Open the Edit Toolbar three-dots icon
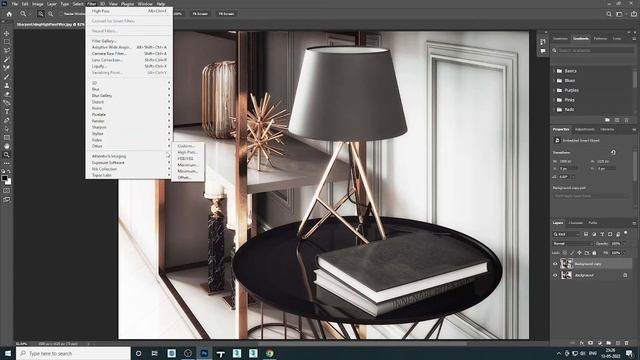The image size is (640, 360). pyautogui.click(x=7, y=163)
